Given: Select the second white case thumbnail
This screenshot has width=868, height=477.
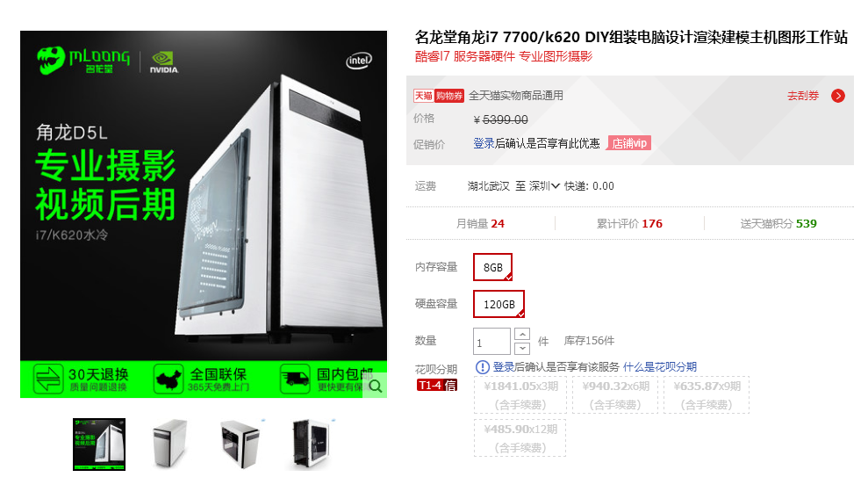Looking at the screenshot, I should click(x=170, y=444).
